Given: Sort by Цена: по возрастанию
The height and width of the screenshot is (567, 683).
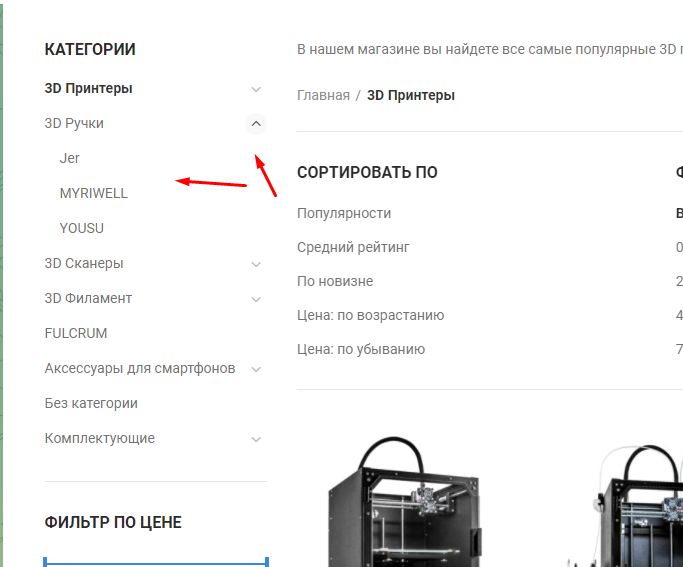Looking at the screenshot, I should 370,315.
